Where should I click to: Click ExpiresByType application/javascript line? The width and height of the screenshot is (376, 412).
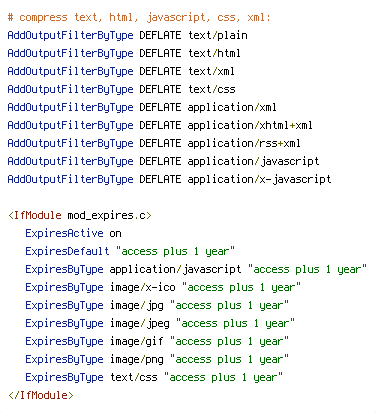point(196,269)
